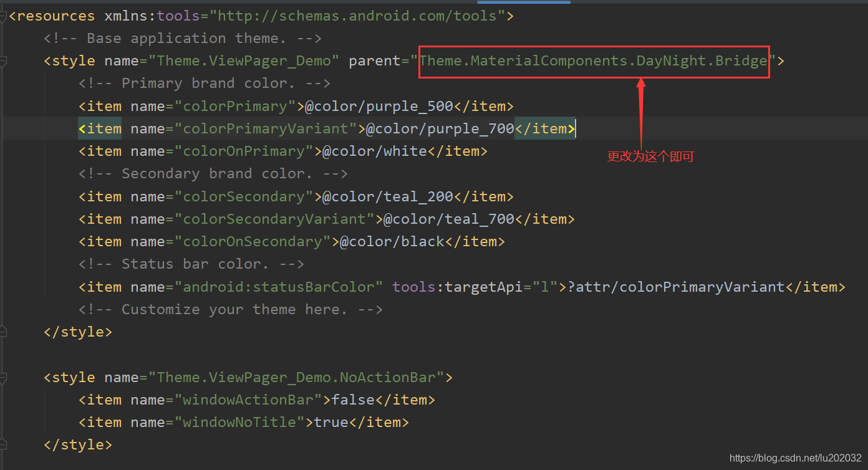Click the "colorPrimaryVariant" attribute name

[x=266, y=129]
